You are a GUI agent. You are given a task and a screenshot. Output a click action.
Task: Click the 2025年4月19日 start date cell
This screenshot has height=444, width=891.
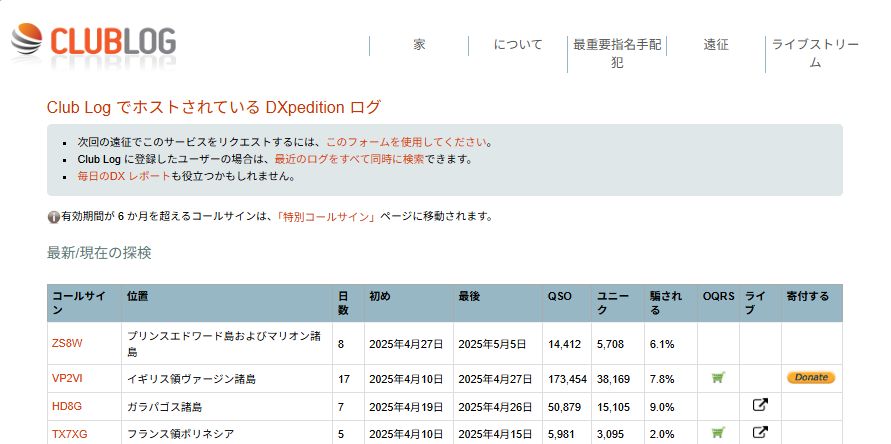pos(409,406)
